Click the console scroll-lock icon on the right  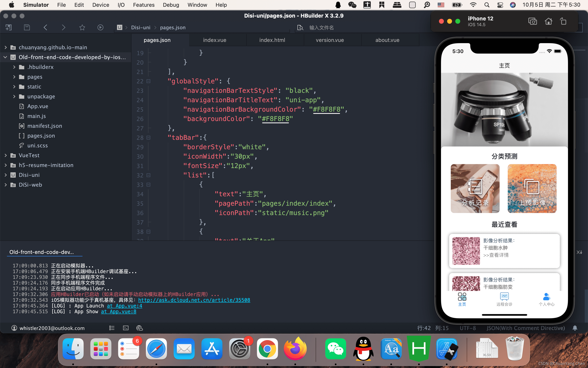point(579,252)
